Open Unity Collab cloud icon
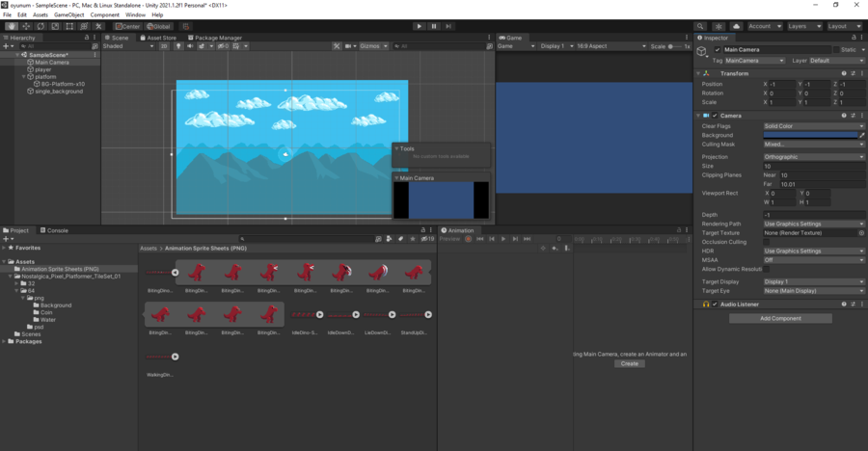The image size is (868, 451). pos(737,26)
